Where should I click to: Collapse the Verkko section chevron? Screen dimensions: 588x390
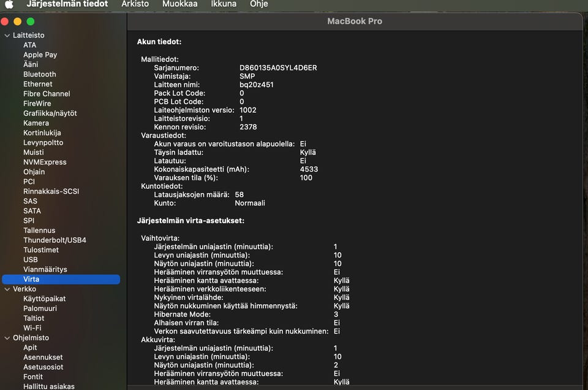7,289
